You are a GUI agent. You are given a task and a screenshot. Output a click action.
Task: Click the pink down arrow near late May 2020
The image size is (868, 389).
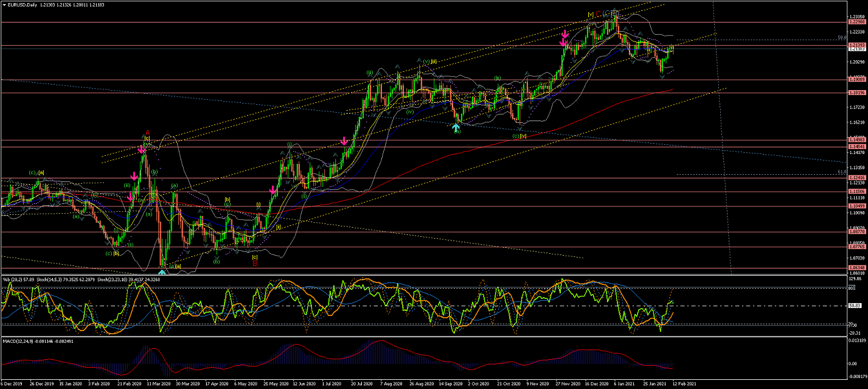click(x=274, y=191)
